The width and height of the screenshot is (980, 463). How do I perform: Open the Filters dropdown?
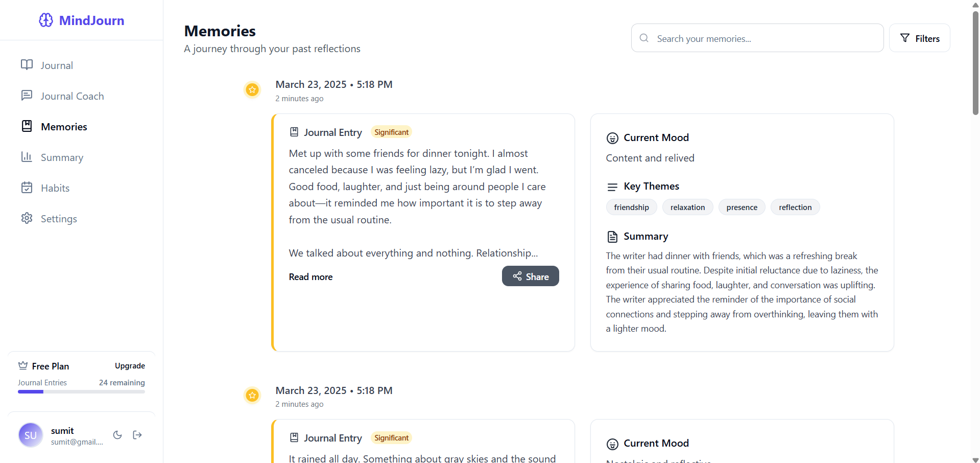pyautogui.click(x=919, y=38)
